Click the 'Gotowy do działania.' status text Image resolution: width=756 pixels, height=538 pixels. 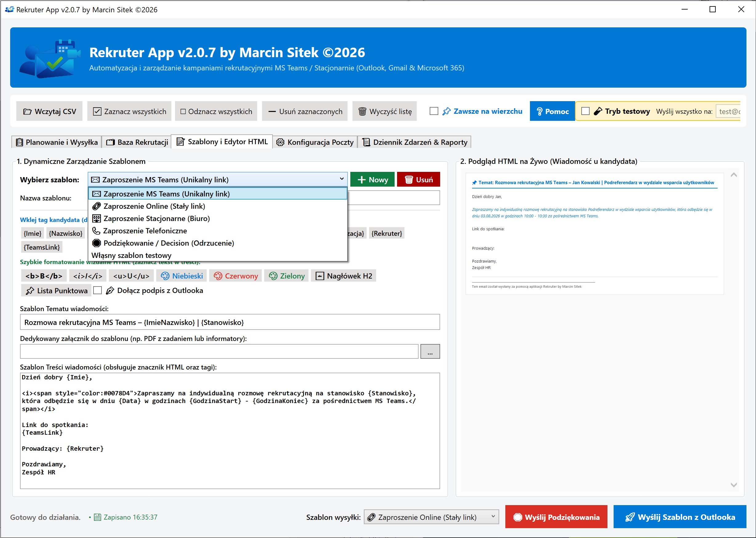46,517
